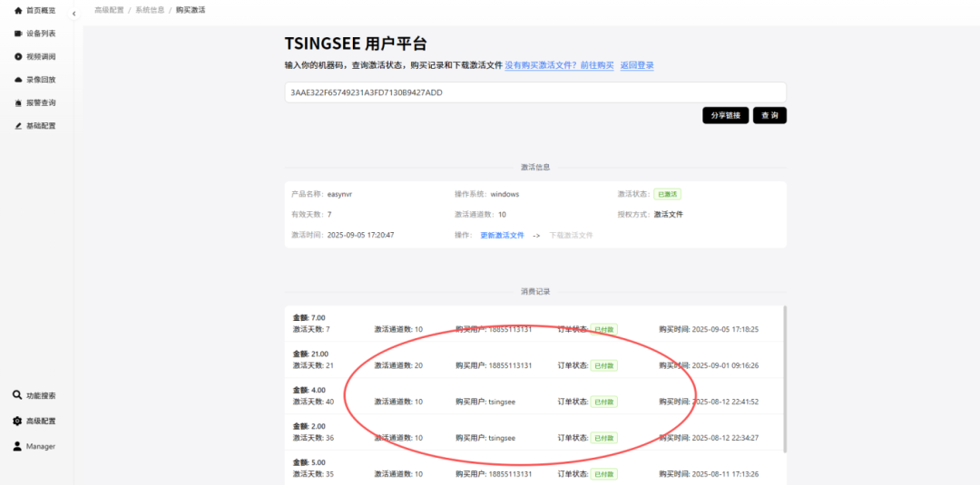Click the machine code input field

[x=535, y=92]
